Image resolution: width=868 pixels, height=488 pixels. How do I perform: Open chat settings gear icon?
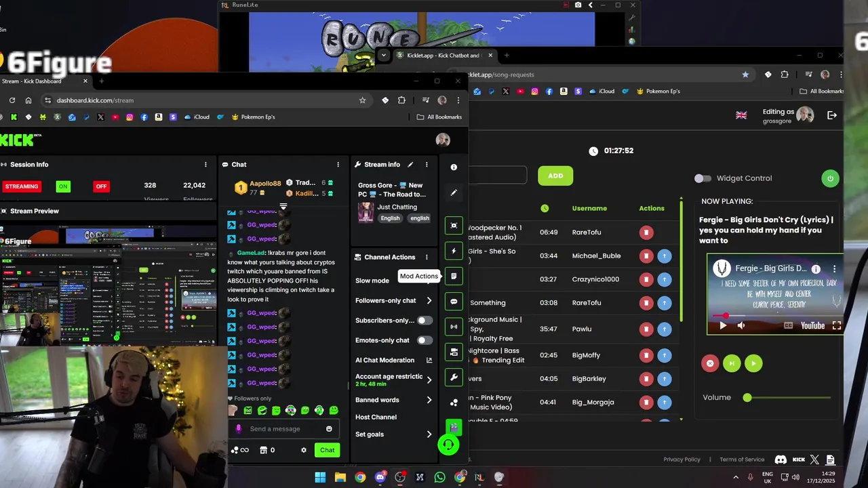click(x=304, y=450)
